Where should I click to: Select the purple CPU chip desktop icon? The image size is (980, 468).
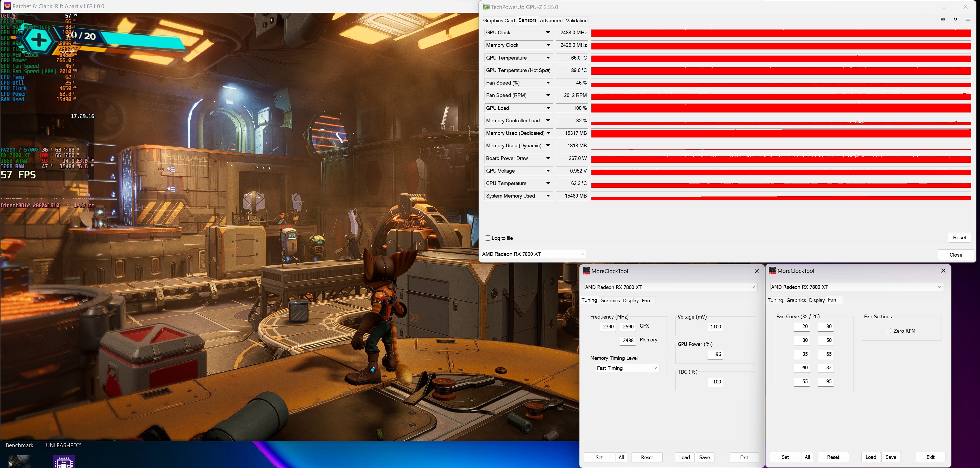tap(64, 462)
